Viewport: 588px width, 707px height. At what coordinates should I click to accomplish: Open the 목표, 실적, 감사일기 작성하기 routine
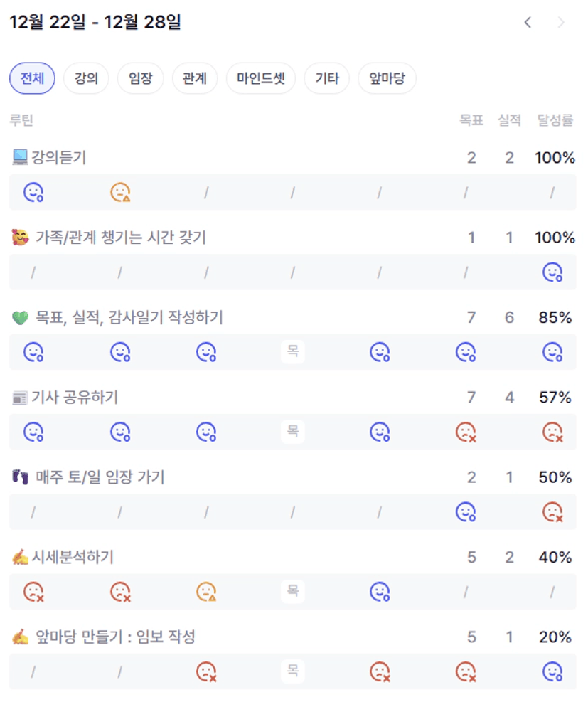click(x=128, y=317)
